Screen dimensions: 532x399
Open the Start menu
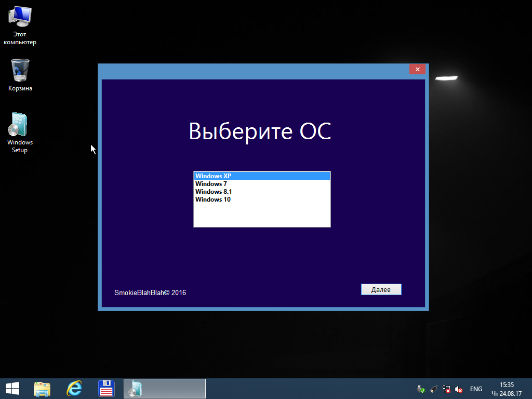(x=11, y=388)
